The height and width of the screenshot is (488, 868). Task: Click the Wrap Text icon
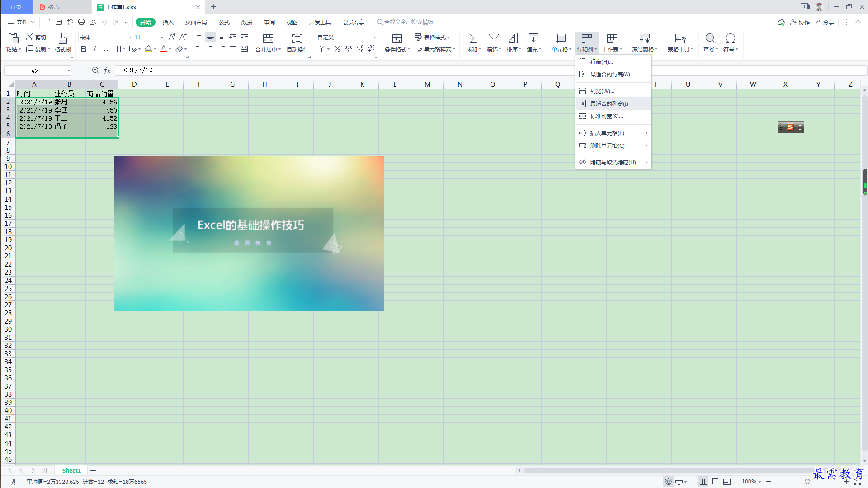click(x=297, y=38)
